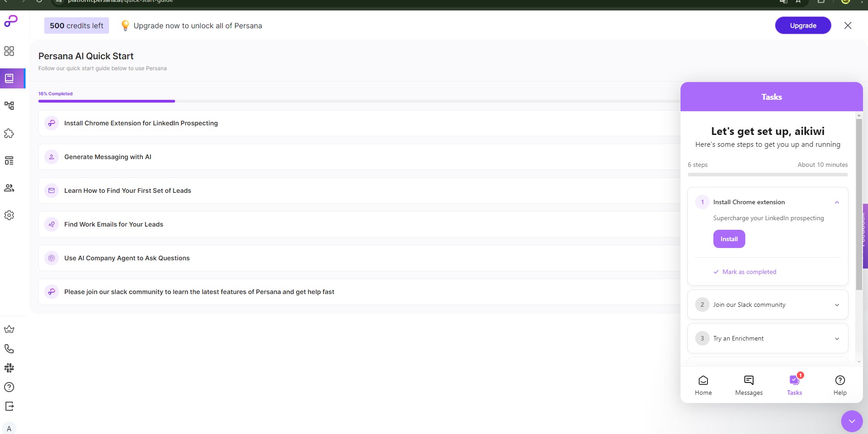The width and height of the screenshot is (868, 434).
Task: Open the user avatar labeled A
Action: pyautogui.click(x=9, y=429)
